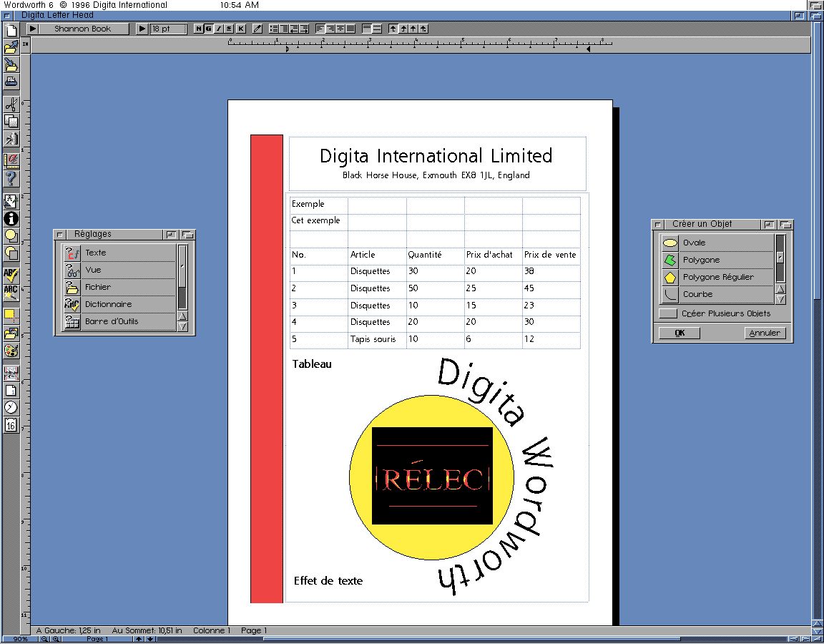Open the font name dropdown arrow
824x644 pixels.
click(33, 29)
